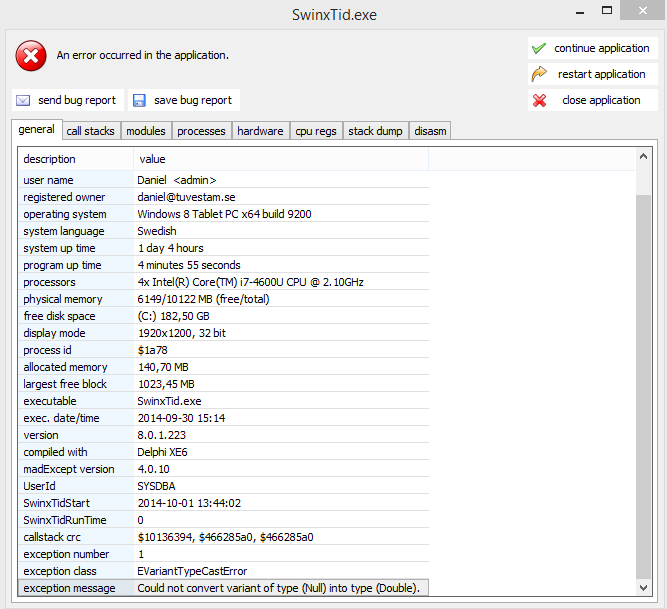Select the user name row
667x609 pixels.
click(x=223, y=180)
